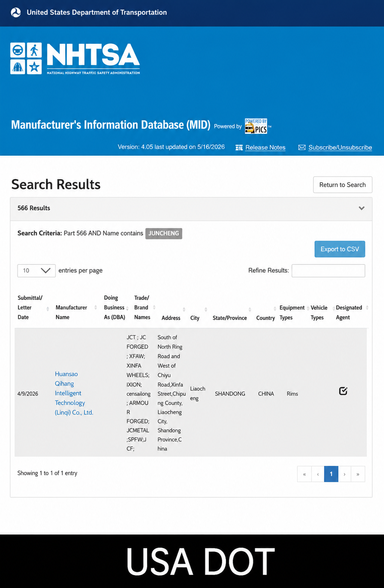
Task: Click the address cell starting South of North Ring
Action: tap(171, 393)
